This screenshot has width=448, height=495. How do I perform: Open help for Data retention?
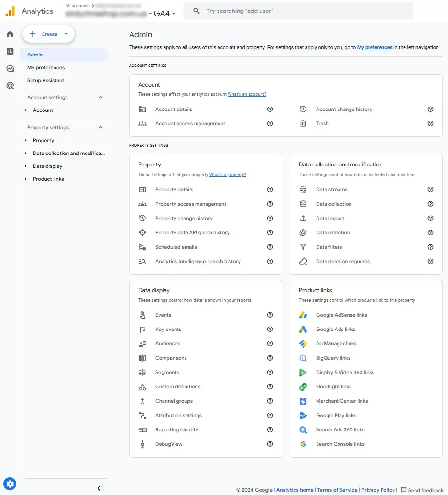pos(430,232)
